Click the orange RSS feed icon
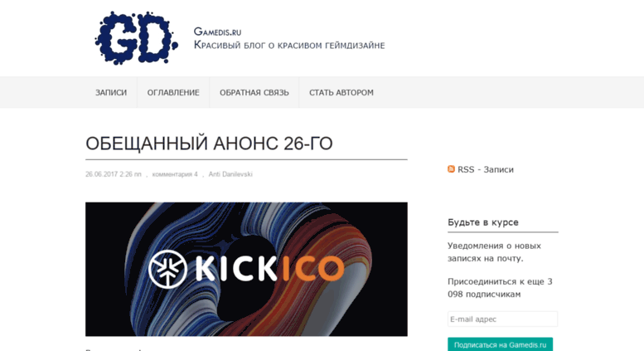 (452, 169)
